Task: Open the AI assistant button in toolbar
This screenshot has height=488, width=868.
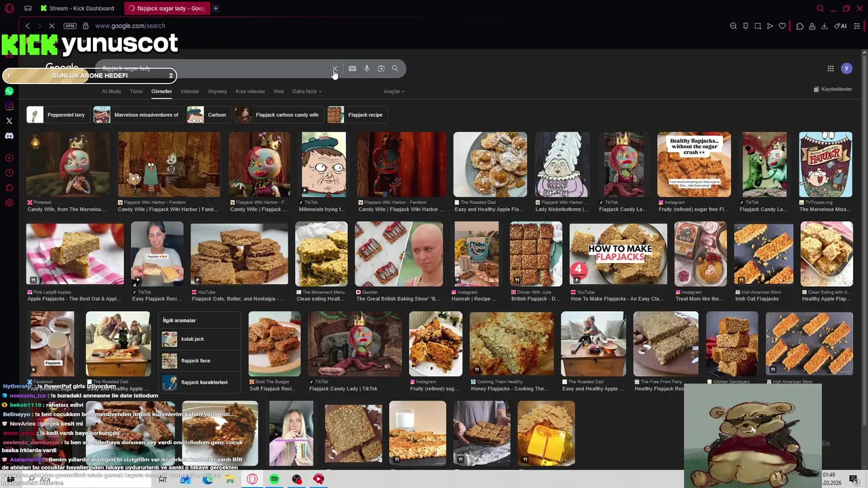Action: coord(841,26)
